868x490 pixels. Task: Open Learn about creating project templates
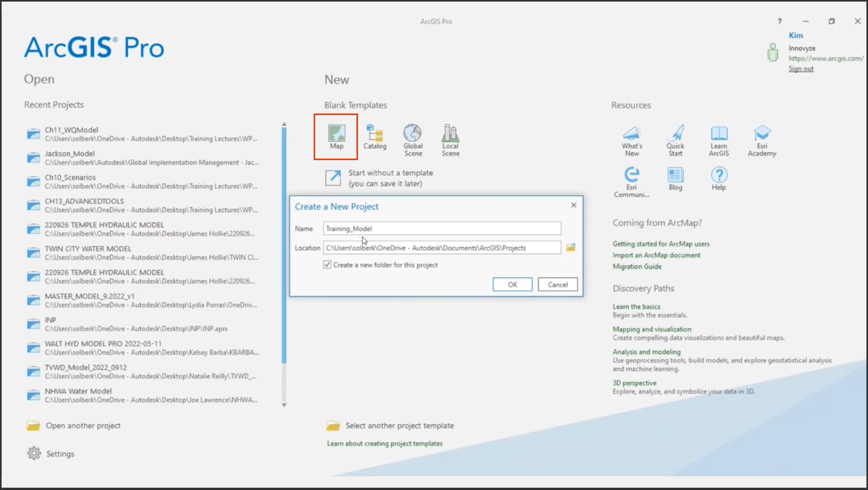pyautogui.click(x=385, y=444)
